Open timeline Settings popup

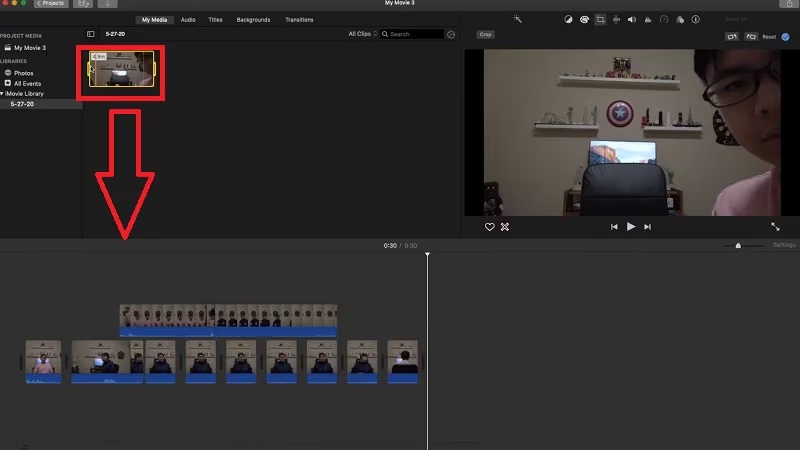pos(784,245)
